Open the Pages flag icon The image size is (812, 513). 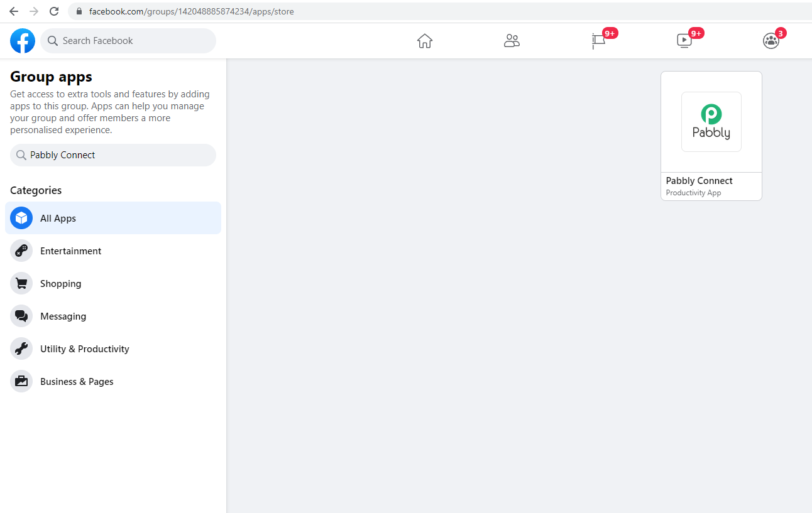point(598,41)
